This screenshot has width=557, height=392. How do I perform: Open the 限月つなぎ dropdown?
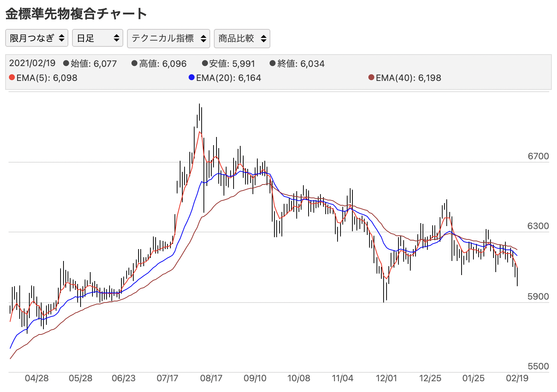coord(37,38)
